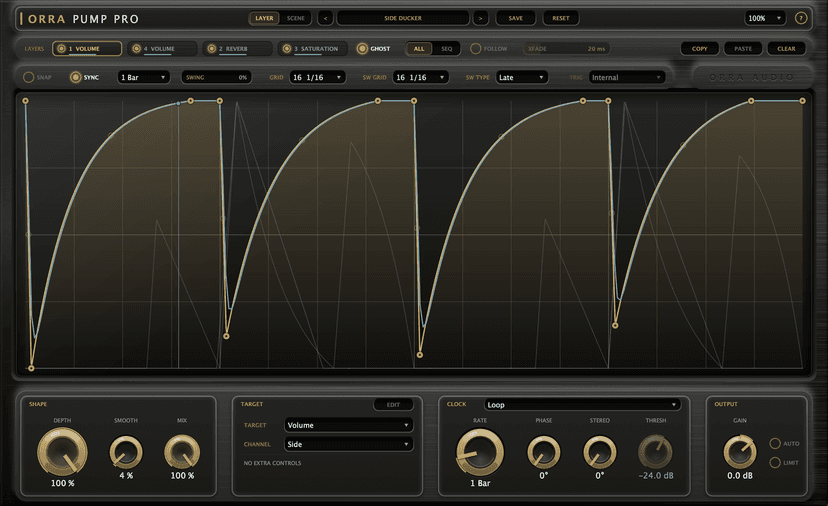Open the Target Volume dropdown
The height and width of the screenshot is (506, 828).
pyautogui.click(x=349, y=425)
